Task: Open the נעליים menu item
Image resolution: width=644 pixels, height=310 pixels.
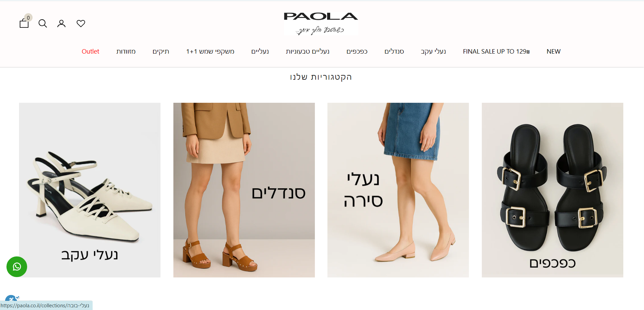Action: [x=260, y=52]
